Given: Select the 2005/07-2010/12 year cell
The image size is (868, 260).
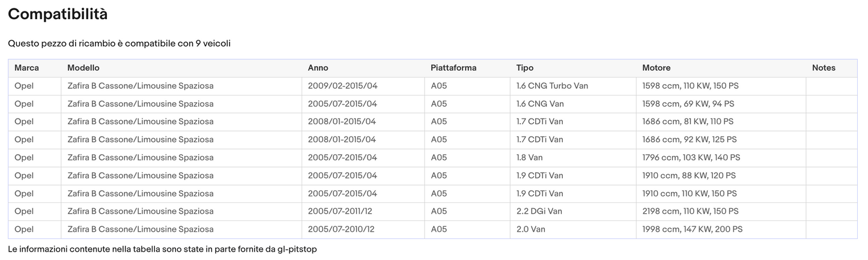Looking at the screenshot, I should [341, 229].
